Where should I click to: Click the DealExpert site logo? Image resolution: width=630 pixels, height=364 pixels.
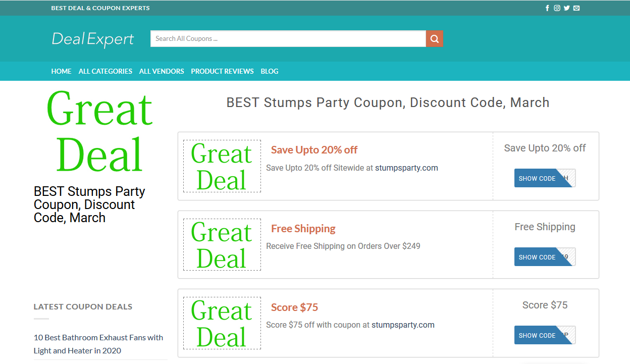tap(93, 38)
